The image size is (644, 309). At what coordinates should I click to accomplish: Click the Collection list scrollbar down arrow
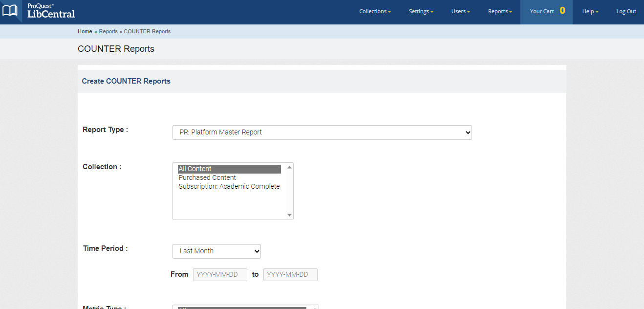tap(289, 215)
